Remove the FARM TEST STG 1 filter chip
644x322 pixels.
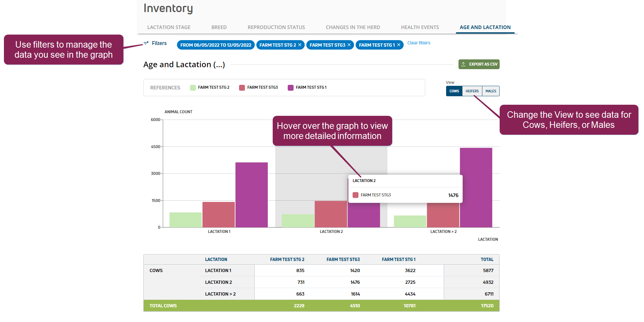pos(399,45)
